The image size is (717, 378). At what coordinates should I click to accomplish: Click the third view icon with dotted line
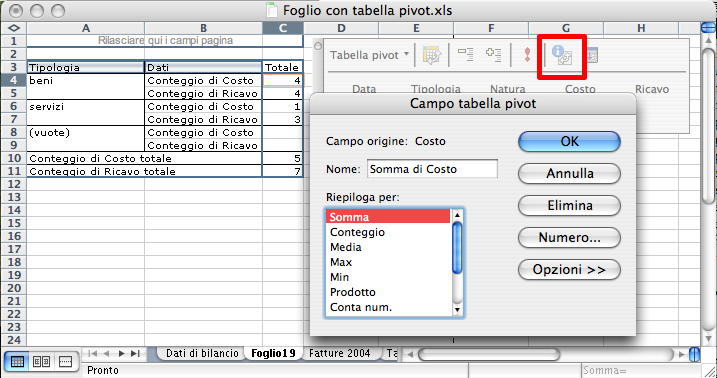pos(65,362)
